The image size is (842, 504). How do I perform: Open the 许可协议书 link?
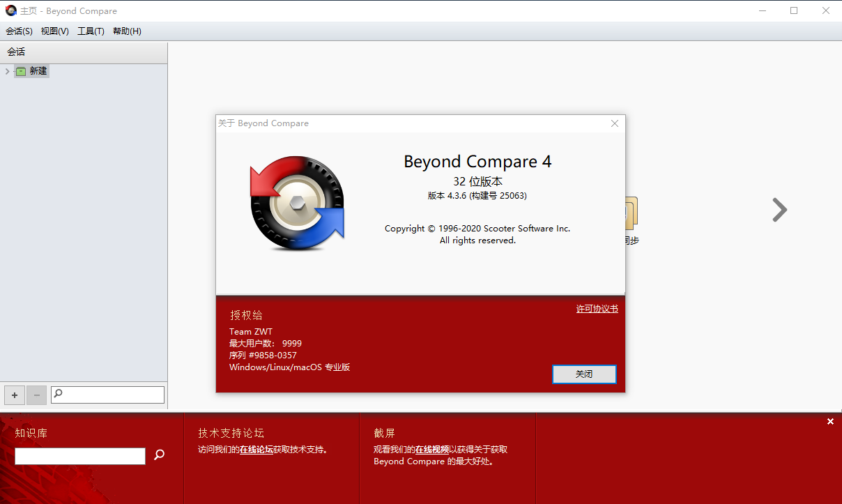(x=597, y=309)
